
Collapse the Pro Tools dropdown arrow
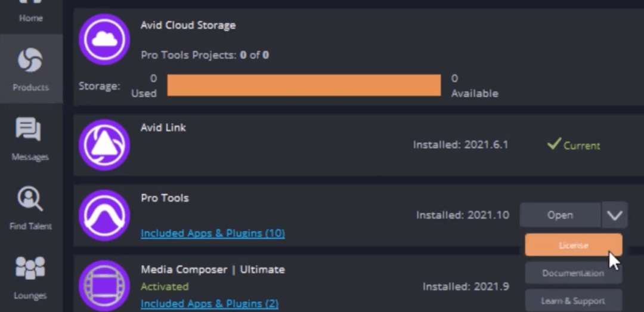(614, 215)
